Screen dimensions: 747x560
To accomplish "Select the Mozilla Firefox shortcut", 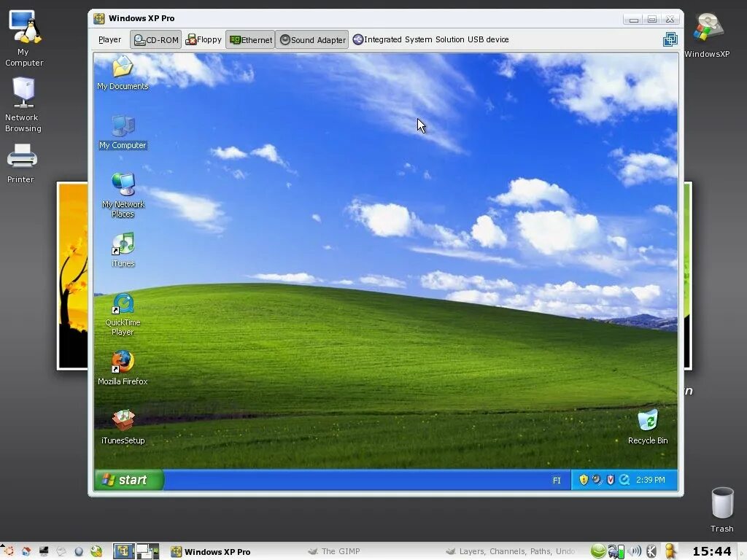I will (x=123, y=367).
